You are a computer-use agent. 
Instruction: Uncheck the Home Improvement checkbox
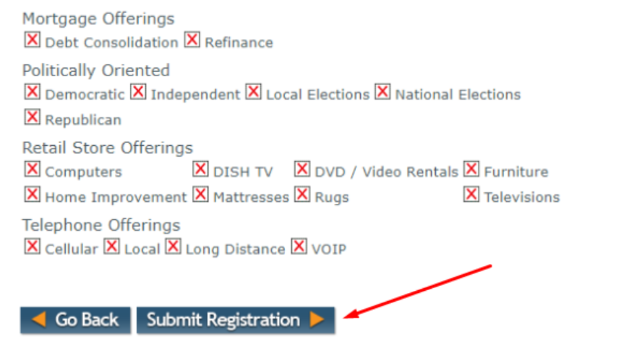(32, 195)
